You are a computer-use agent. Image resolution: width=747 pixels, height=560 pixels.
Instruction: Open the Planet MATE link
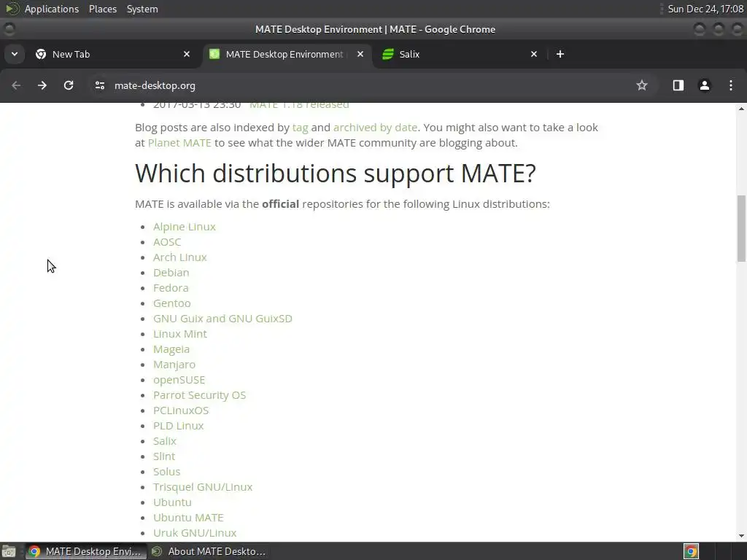pyautogui.click(x=179, y=143)
